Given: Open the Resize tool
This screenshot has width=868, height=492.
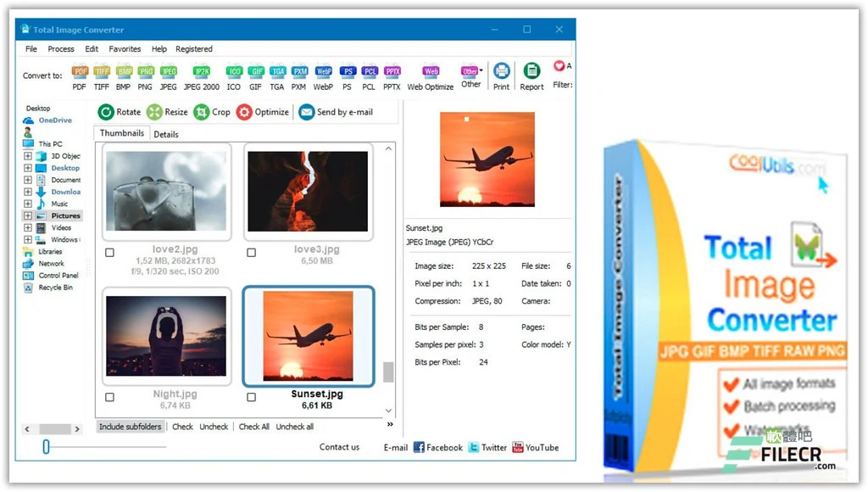Looking at the screenshot, I should point(167,112).
